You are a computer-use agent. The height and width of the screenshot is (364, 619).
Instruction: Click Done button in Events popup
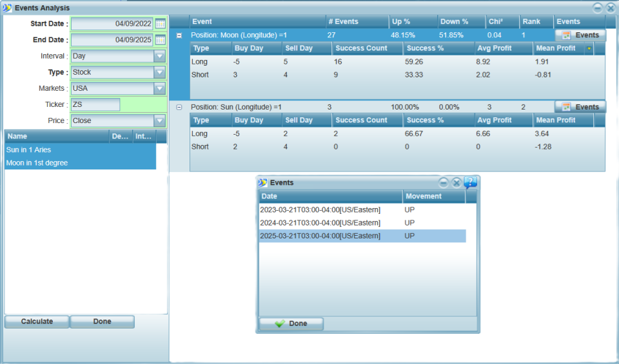tap(291, 324)
